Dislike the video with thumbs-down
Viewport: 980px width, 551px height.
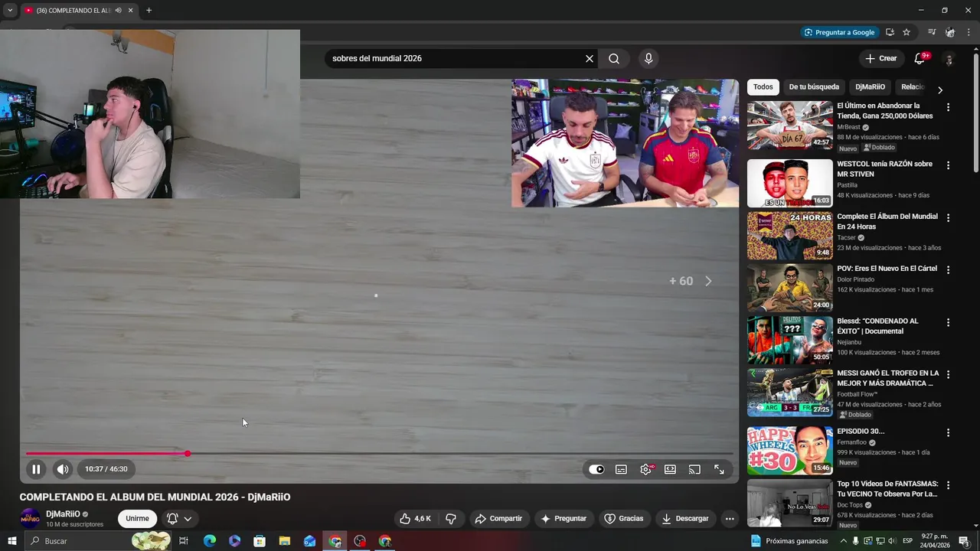(x=451, y=519)
